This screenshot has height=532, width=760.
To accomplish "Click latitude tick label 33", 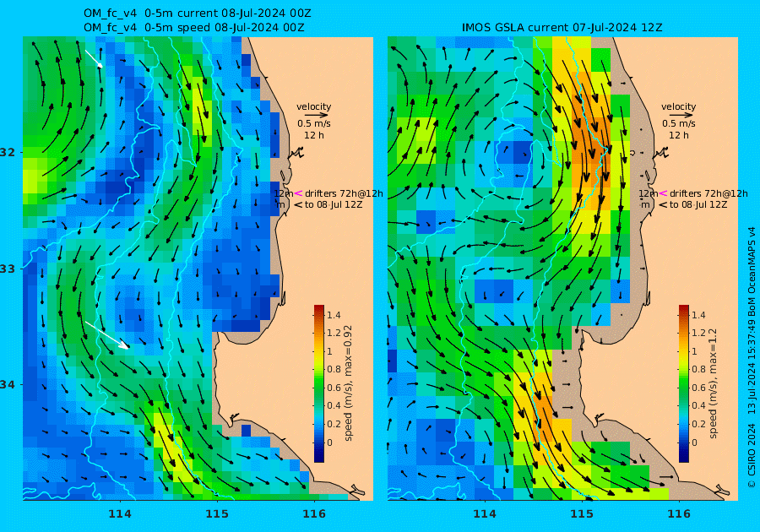I will (x=8, y=269).
